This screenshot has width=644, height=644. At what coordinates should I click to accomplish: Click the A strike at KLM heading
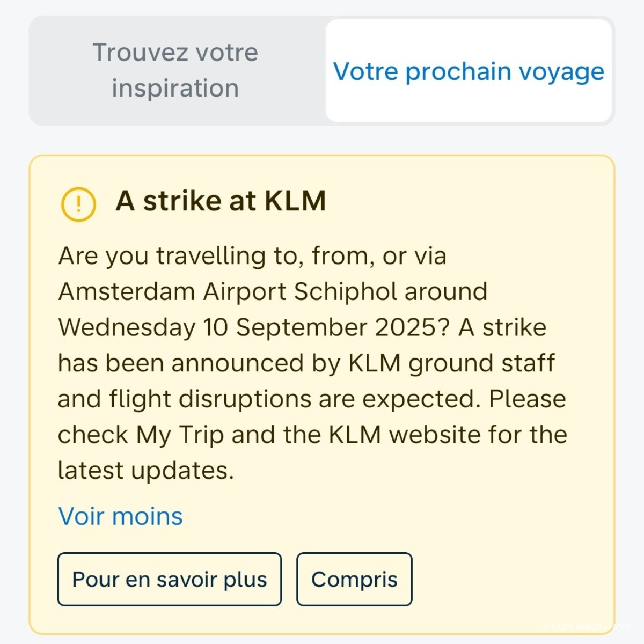click(221, 201)
